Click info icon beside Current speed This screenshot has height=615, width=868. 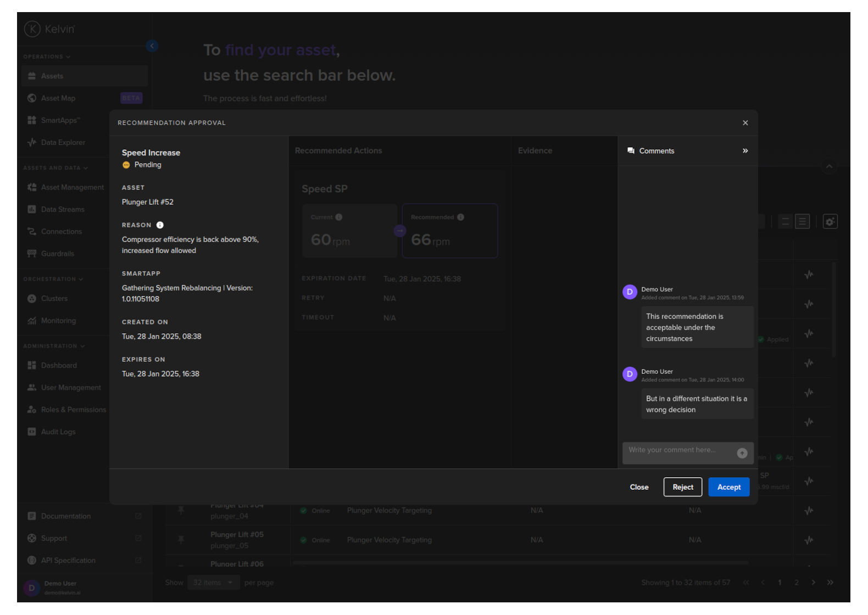pyautogui.click(x=339, y=217)
